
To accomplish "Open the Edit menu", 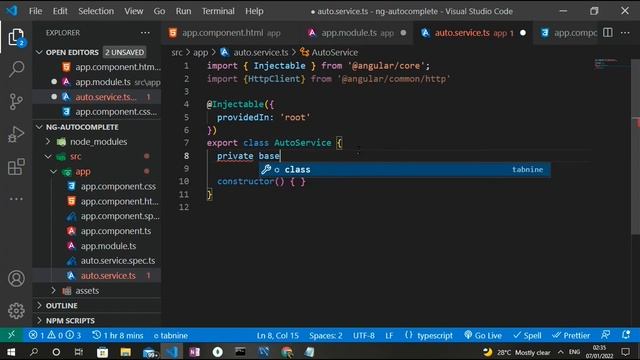I will coord(60,11).
